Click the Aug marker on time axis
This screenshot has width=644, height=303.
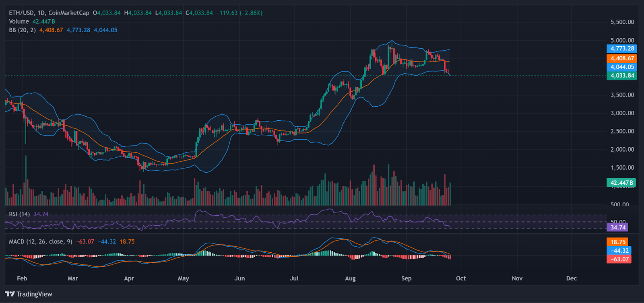pyautogui.click(x=350, y=278)
